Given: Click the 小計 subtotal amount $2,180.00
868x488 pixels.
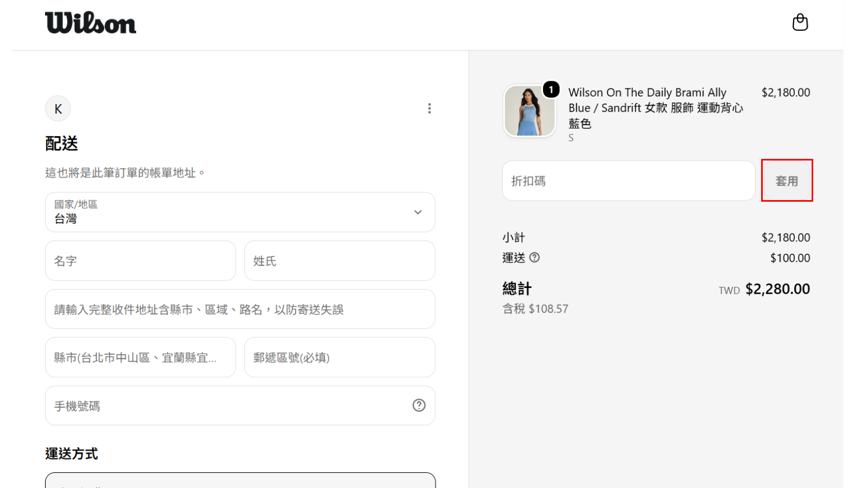Looking at the screenshot, I should [x=786, y=237].
